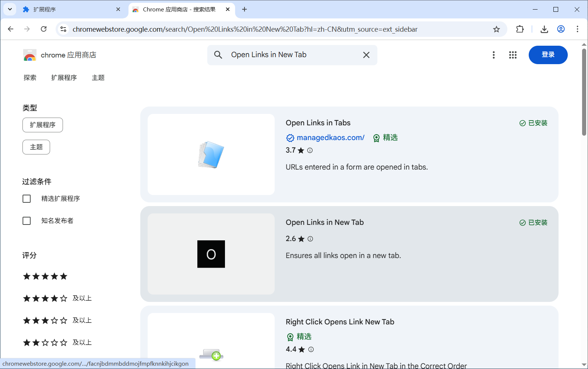Viewport: 588px width, 369px height.
Task: Click 'URLs entered in a form' description
Action: 357,167
